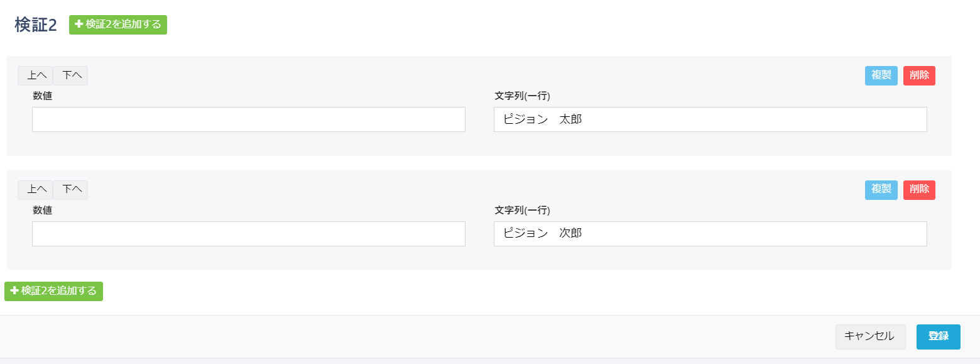The width and height of the screenshot is (980, 364).
Task: Duplicate the ピジョン 次郎 entry
Action: [x=881, y=190]
